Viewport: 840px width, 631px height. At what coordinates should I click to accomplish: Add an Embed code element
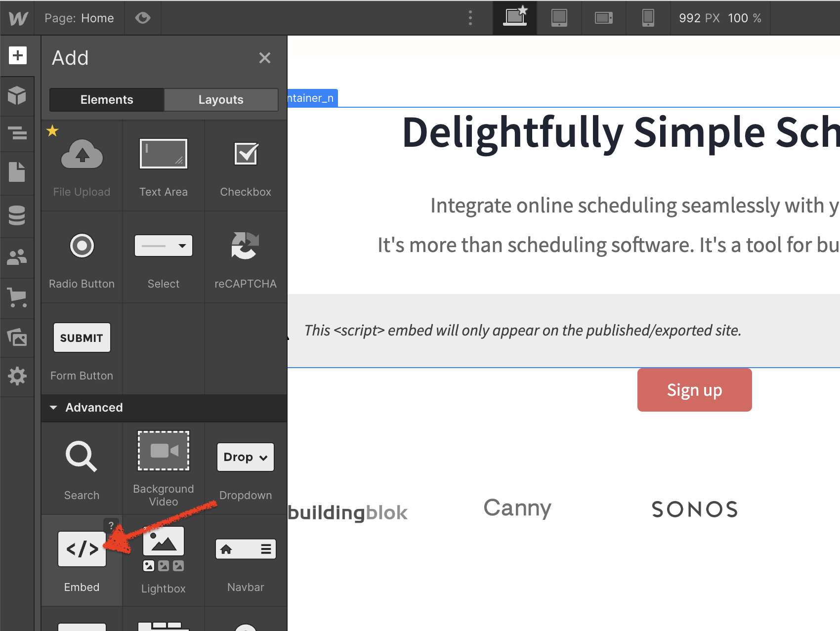[x=82, y=560]
